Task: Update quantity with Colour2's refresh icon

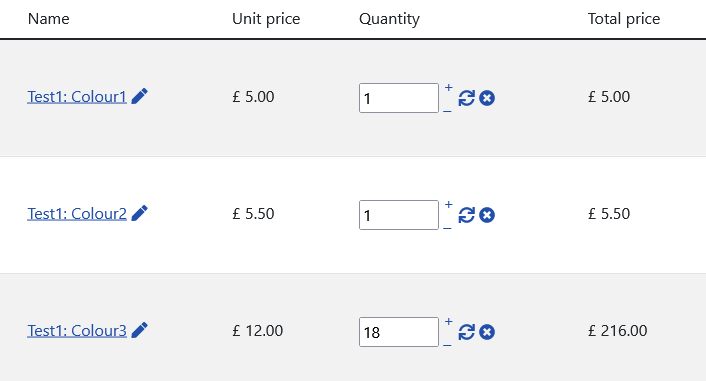Action: tap(466, 215)
